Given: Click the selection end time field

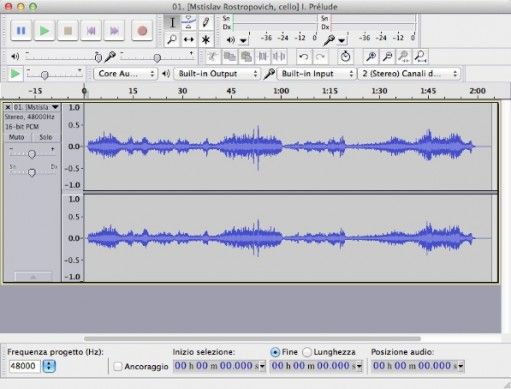Looking at the screenshot, I should [313, 366].
